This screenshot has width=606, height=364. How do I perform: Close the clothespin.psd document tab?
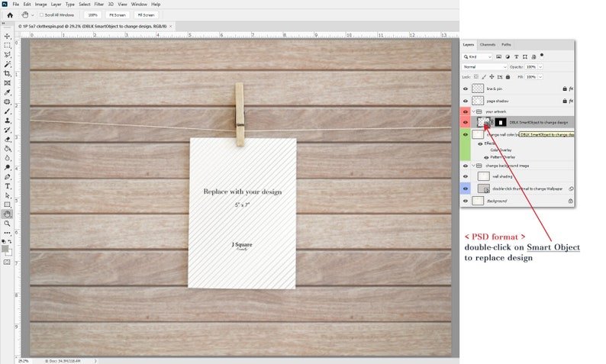pos(170,26)
